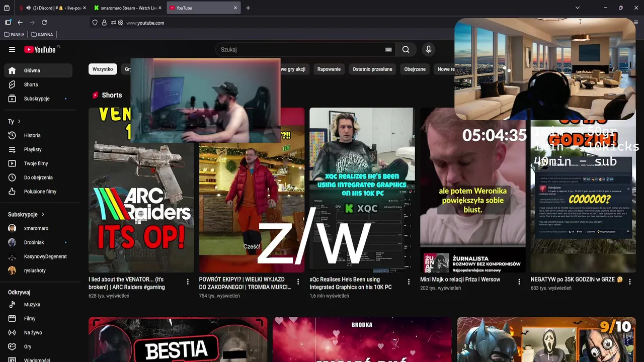Click the shield tracking protection icon
Image resolution: width=644 pixels, height=362 pixels.
[x=95, y=23]
